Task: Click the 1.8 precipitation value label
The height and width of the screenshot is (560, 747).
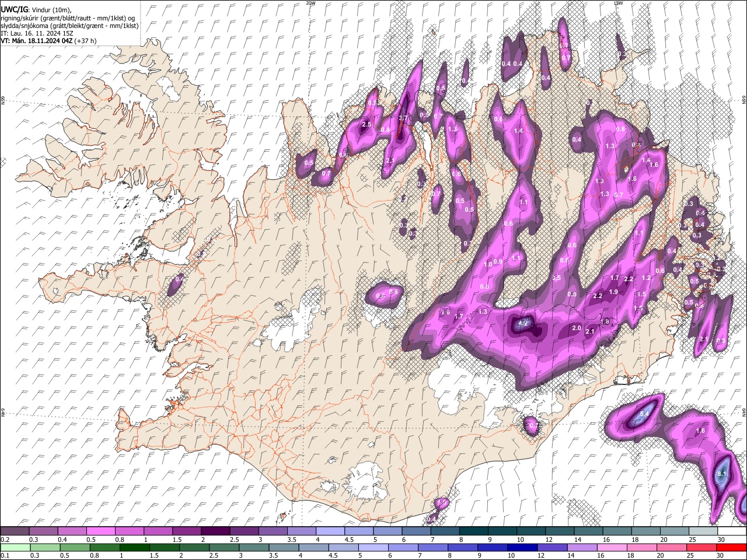Action: pyautogui.click(x=605, y=321)
